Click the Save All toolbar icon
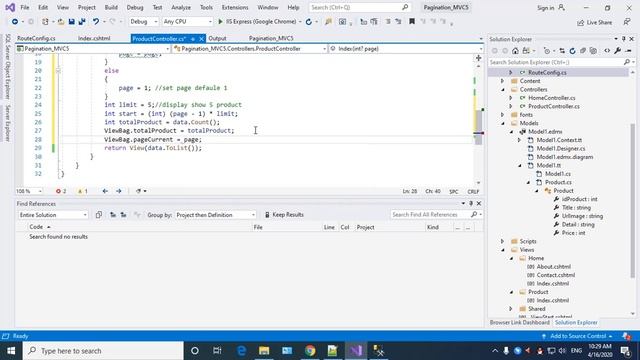 (82, 22)
